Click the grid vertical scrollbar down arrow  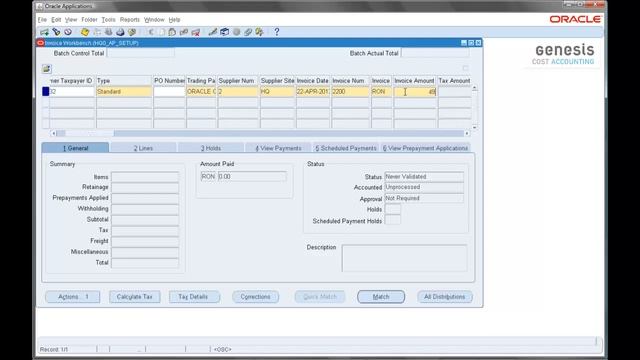(474, 127)
